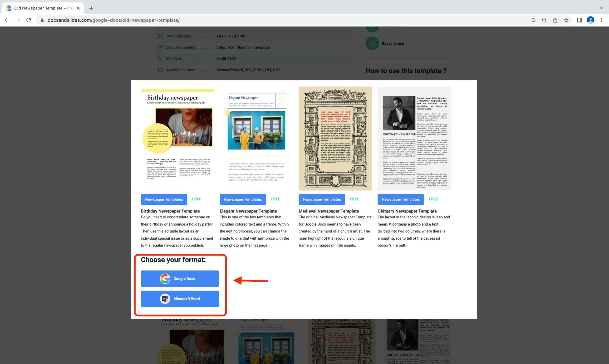
Task: Click the resize icon beside Template Size
Action: pyautogui.click(x=160, y=36)
